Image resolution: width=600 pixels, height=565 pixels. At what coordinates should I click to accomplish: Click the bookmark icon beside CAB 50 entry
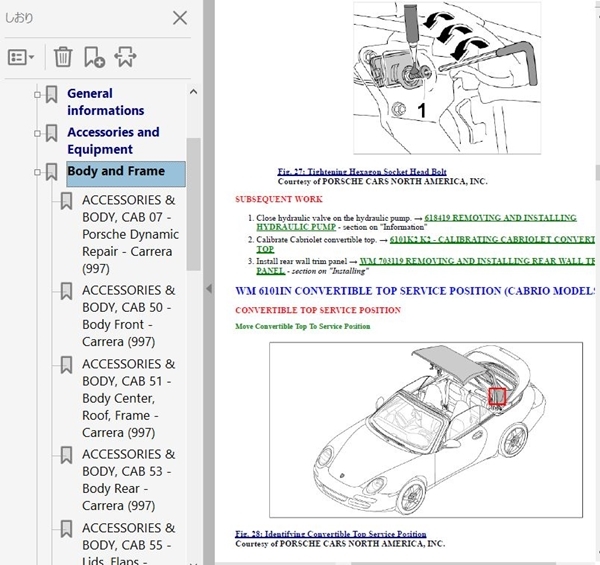[x=66, y=291]
